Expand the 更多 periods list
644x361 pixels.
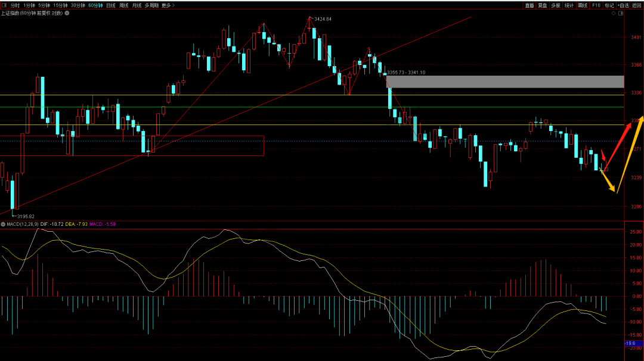[168, 5]
